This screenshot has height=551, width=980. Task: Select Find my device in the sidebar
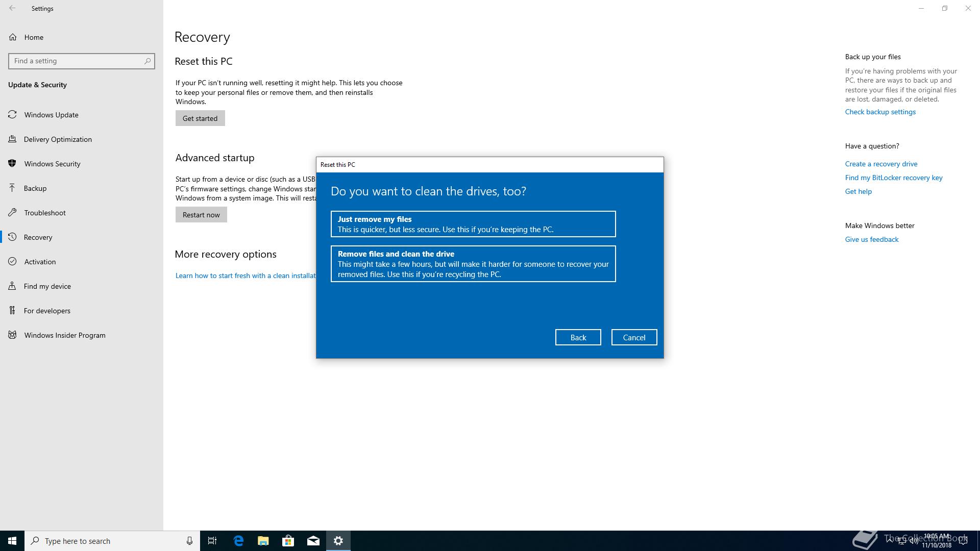coord(82,286)
